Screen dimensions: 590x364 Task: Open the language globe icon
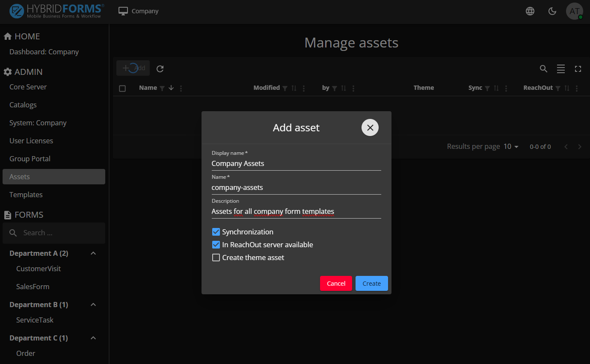point(530,11)
